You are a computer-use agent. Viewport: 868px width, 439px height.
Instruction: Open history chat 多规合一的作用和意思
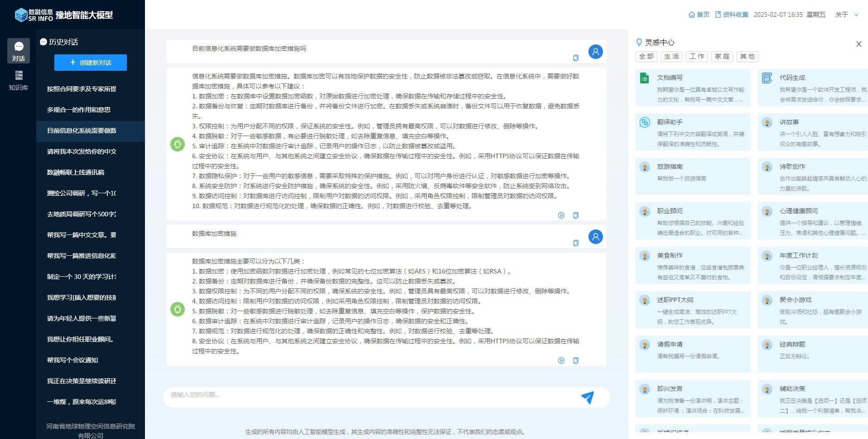coord(79,110)
